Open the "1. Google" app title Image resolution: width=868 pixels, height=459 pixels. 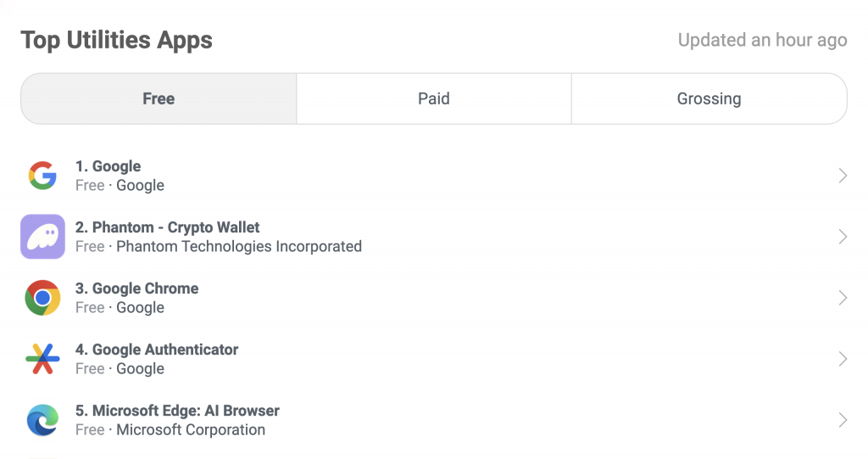108,166
